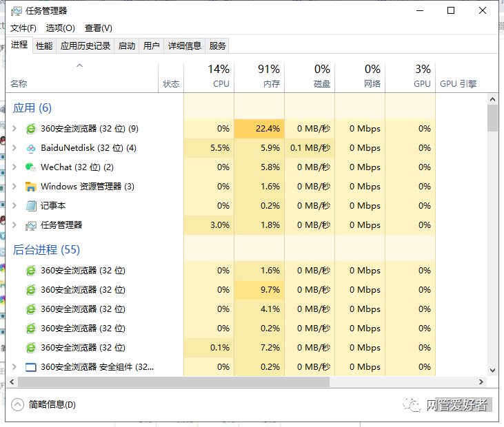This screenshot has width=504, height=427.
Task: Click the vertical scrollbar down arrow
Action: pos(492,371)
